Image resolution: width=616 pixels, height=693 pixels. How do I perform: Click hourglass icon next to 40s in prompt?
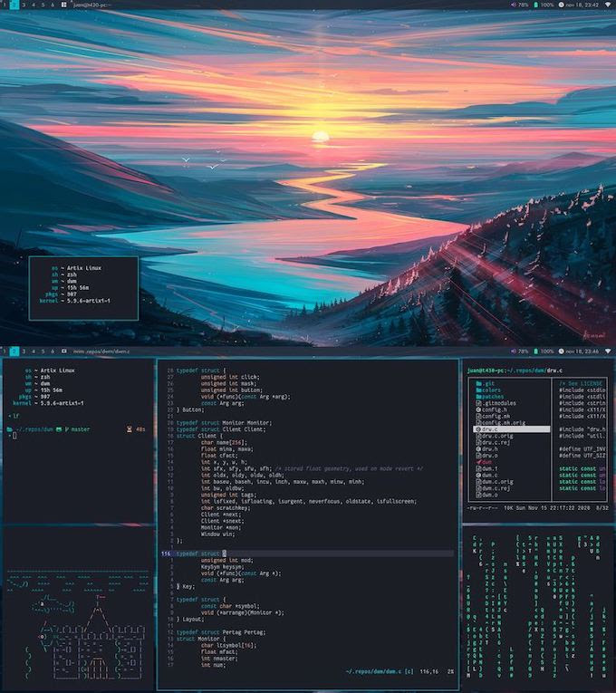pos(130,429)
